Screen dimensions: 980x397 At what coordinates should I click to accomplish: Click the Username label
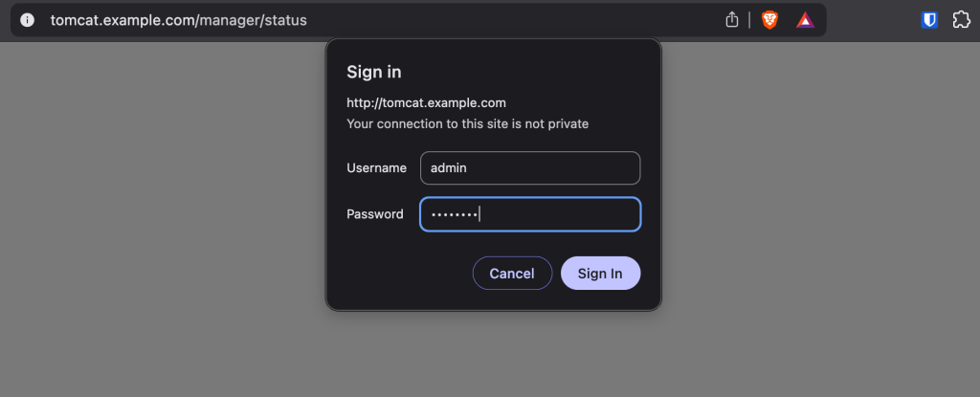click(x=376, y=168)
